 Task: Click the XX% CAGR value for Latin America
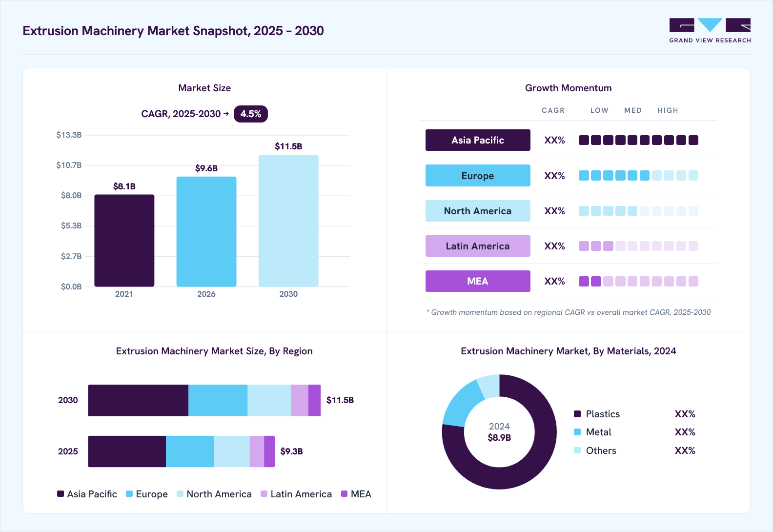[x=554, y=246]
